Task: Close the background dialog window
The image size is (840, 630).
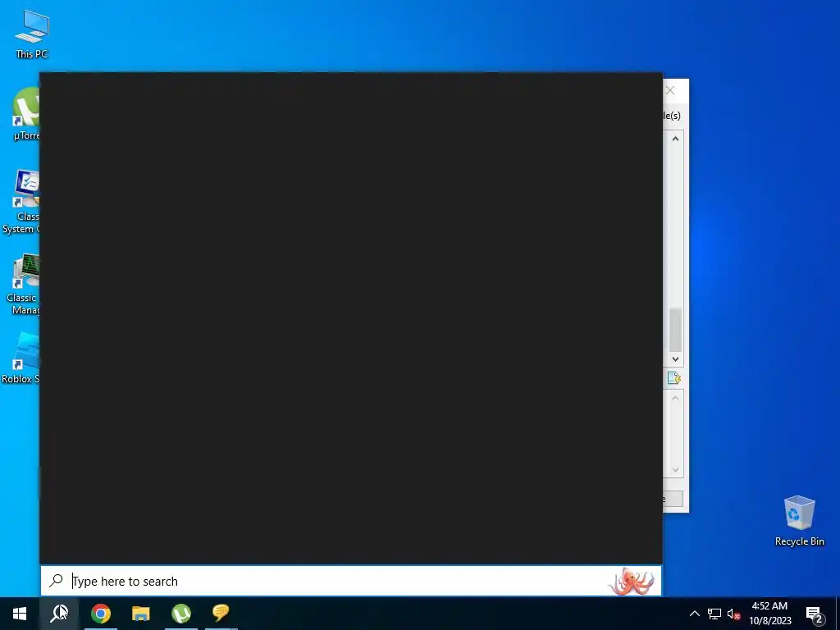Action: pyautogui.click(x=670, y=90)
